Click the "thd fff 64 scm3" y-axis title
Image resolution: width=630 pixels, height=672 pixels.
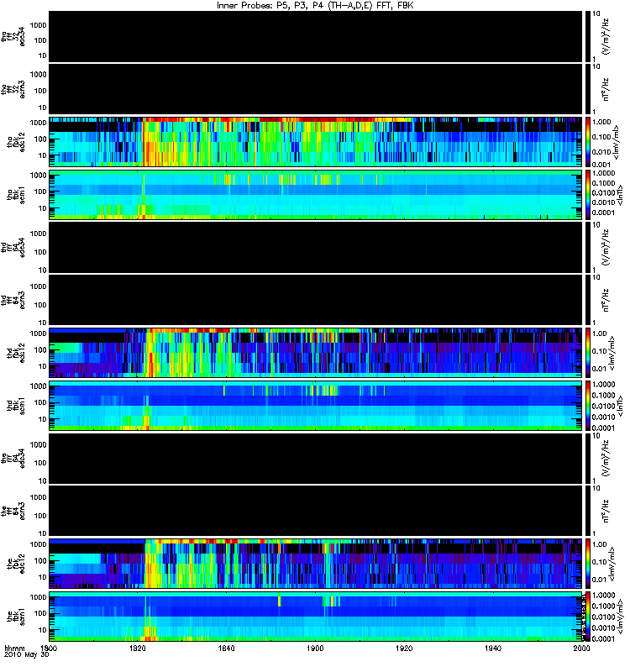click(13, 300)
